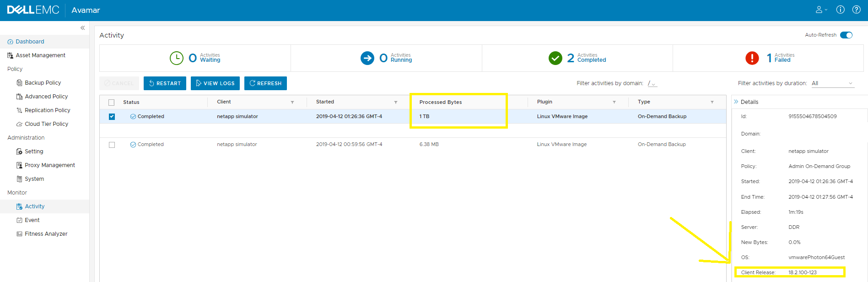Select the '1 TB' processed bytes cell
The height and width of the screenshot is (282, 868).
(x=424, y=117)
